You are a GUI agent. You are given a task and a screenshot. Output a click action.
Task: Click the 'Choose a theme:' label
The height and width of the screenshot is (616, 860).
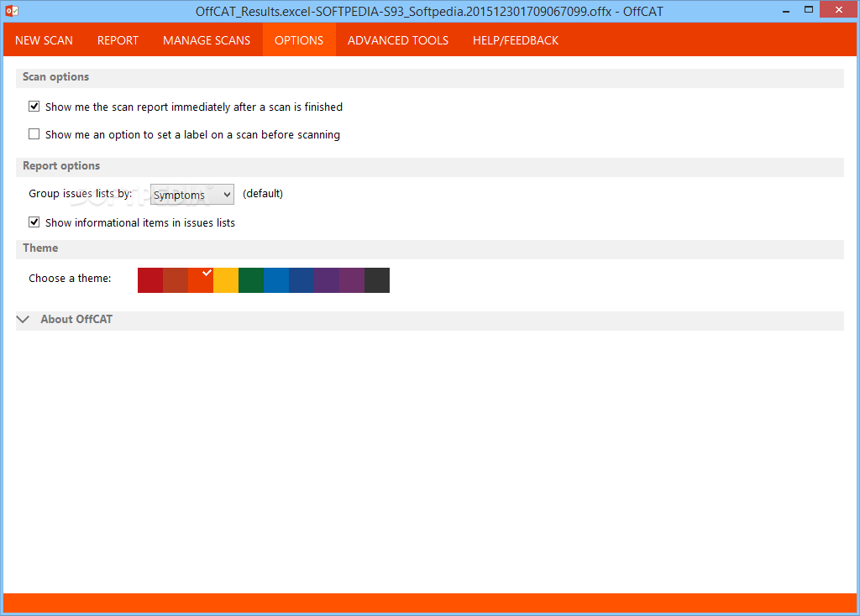(70, 279)
